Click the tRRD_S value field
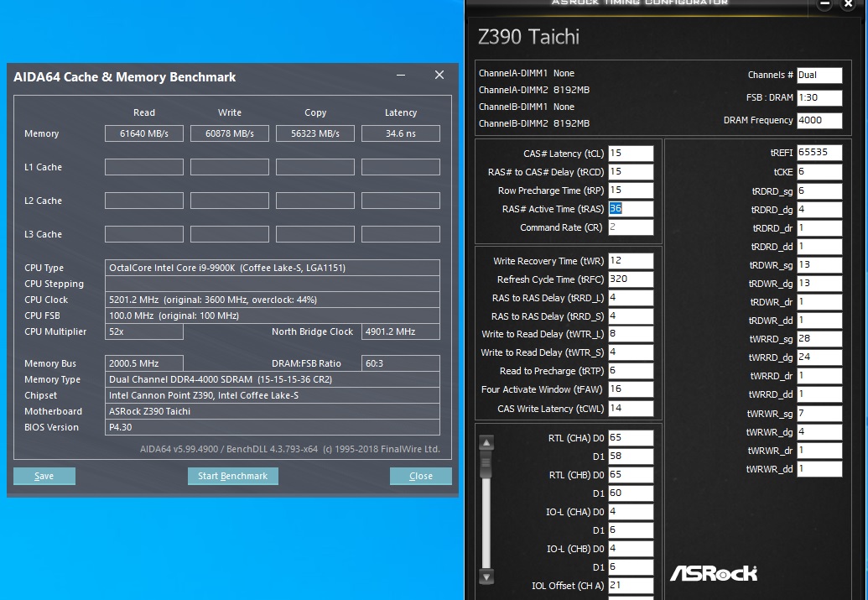868x600 pixels. click(x=631, y=316)
